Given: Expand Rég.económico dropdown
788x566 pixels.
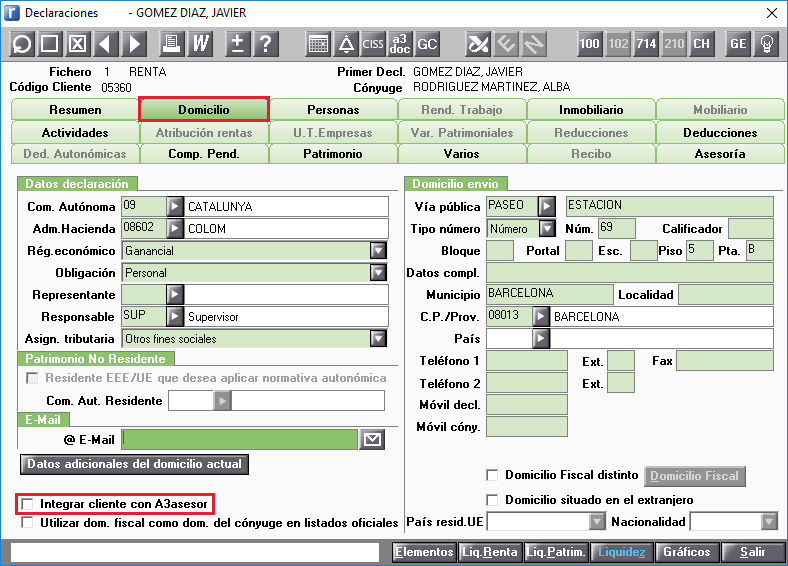Looking at the screenshot, I should coord(378,250).
